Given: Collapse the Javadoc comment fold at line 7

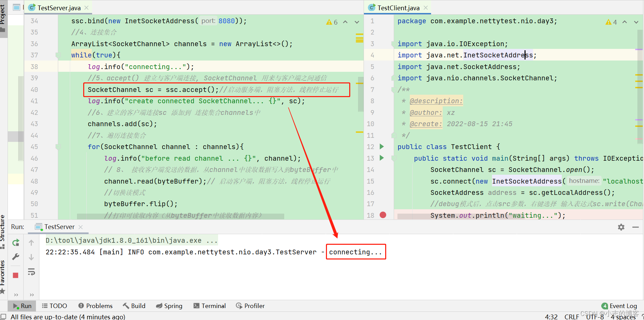Looking at the screenshot, I should coord(394,90).
